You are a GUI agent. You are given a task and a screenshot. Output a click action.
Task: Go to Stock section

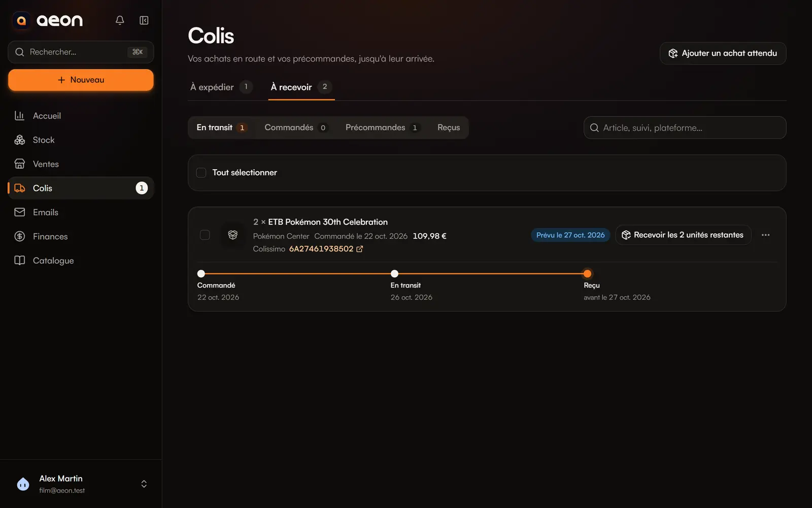coord(81,140)
